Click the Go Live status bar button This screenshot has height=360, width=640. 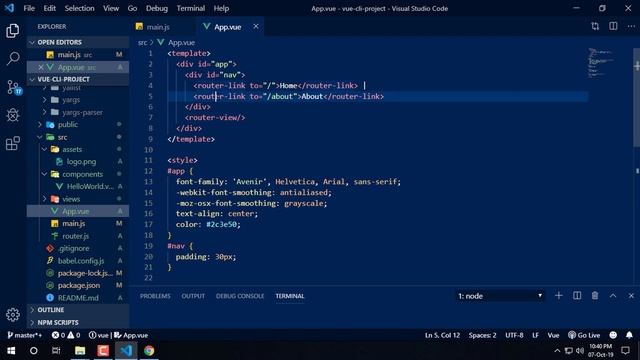point(584,335)
